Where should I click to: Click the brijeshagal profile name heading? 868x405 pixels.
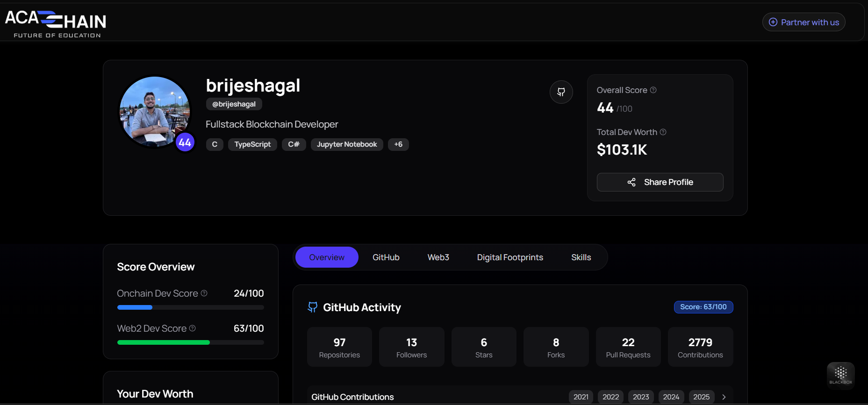click(x=253, y=85)
